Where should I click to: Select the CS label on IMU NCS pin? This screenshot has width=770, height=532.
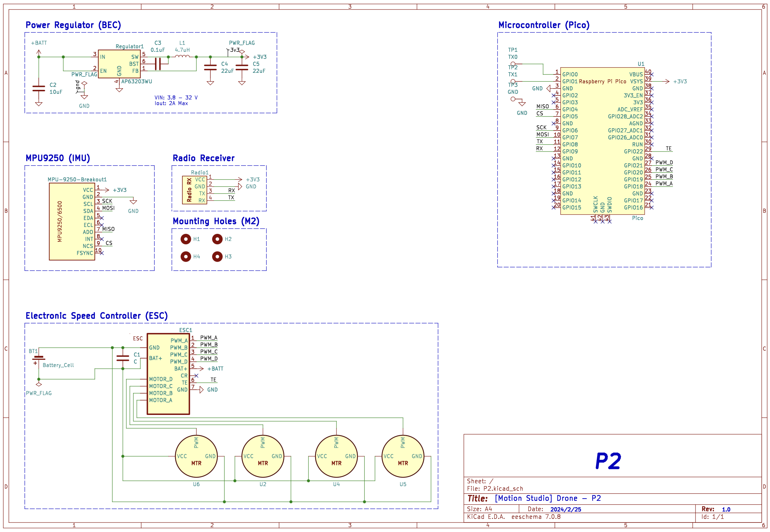[109, 243]
